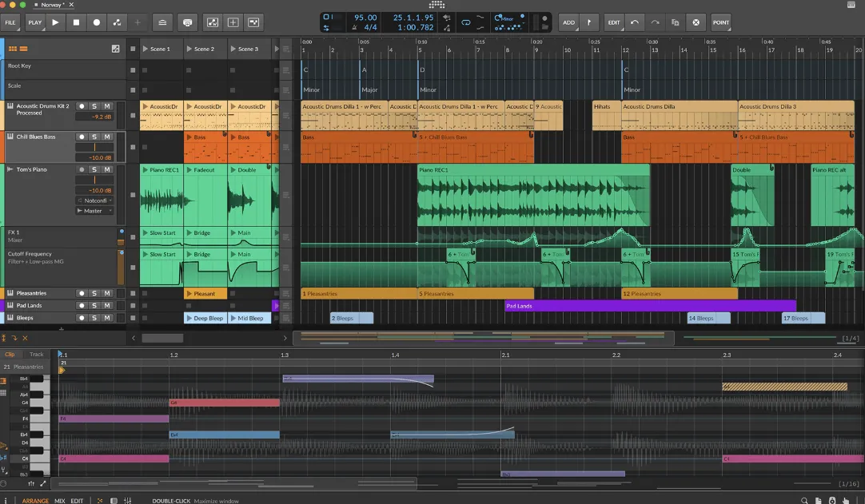Switch to the Clip tab in editor
This screenshot has width=865, height=504.
(10, 355)
